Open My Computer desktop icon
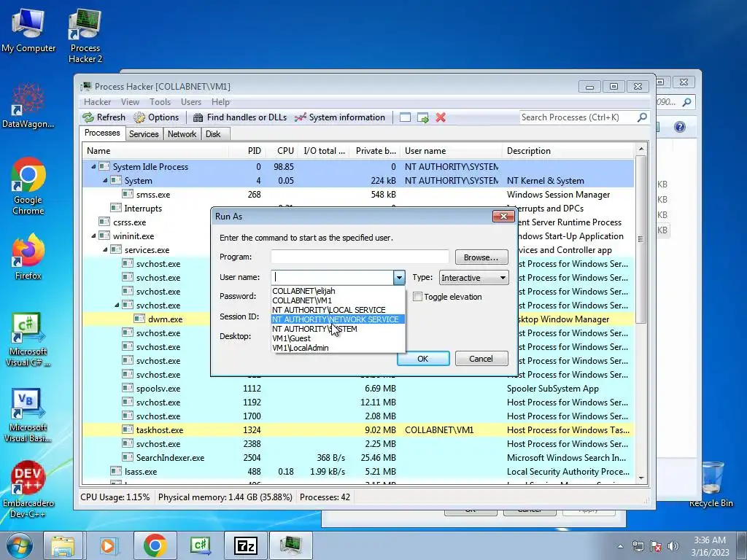 pyautogui.click(x=28, y=31)
